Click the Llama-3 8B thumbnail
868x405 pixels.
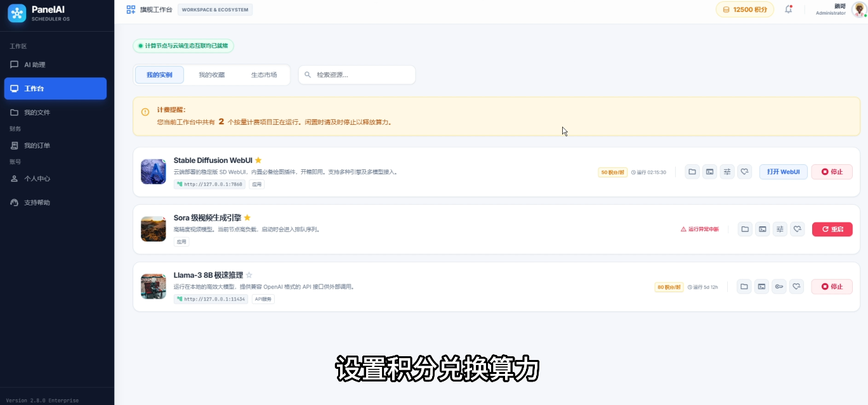point(153,286)
